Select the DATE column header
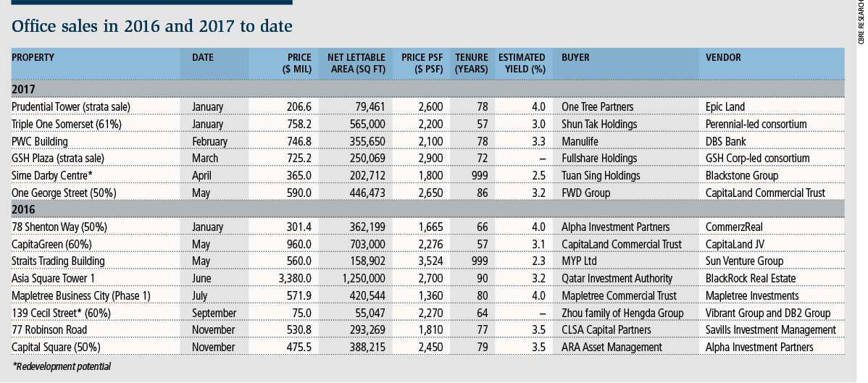The height and width of the screenshot is (383, 868). coord(203,57)
